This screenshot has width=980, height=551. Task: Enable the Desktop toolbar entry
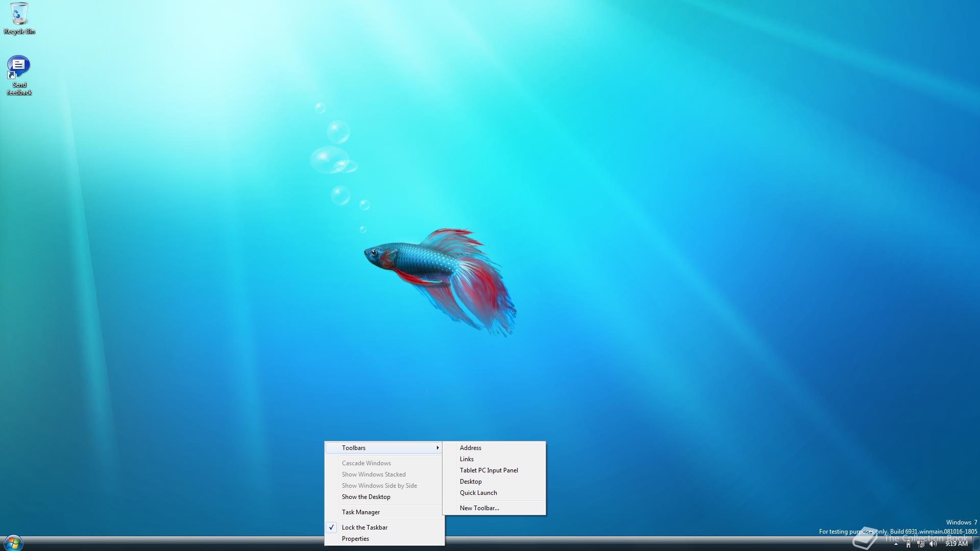tap(494, 482)
